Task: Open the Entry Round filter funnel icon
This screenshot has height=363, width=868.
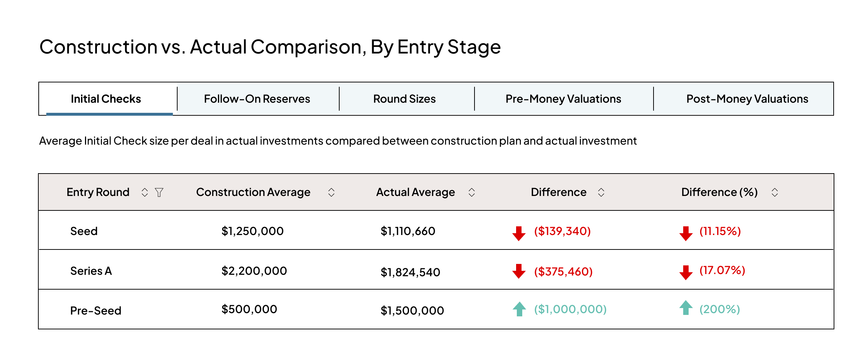Action: (159, 192)
